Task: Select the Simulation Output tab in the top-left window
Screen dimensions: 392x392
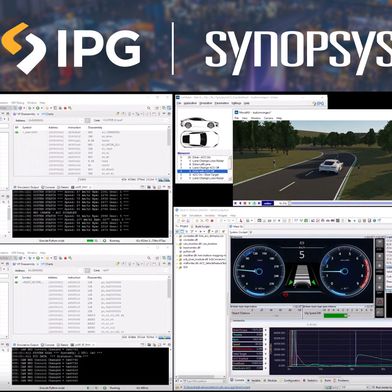Action: pos(26,187)
